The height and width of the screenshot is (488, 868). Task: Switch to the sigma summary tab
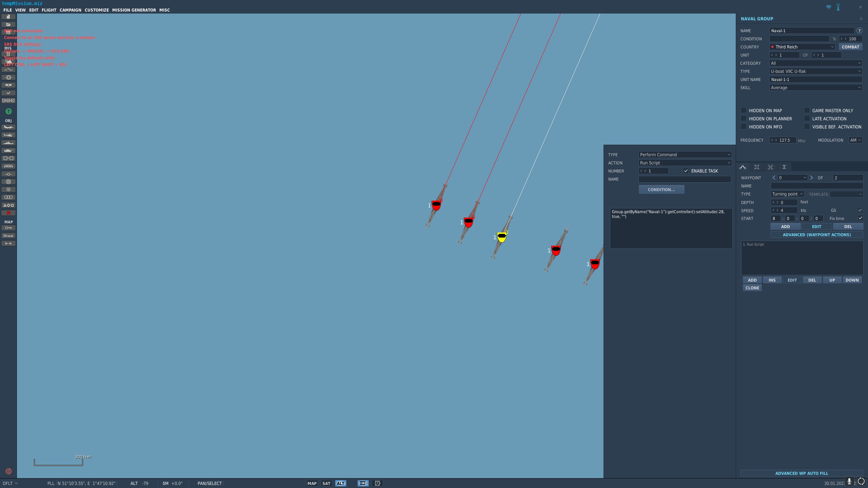tap(784, 167)
